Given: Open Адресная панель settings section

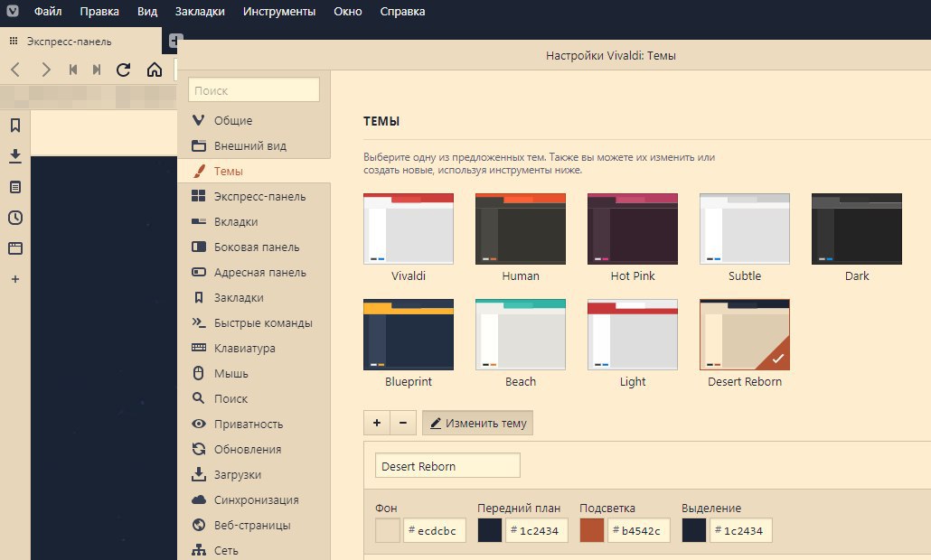Looking at the screenshot, I should [254, 272].
